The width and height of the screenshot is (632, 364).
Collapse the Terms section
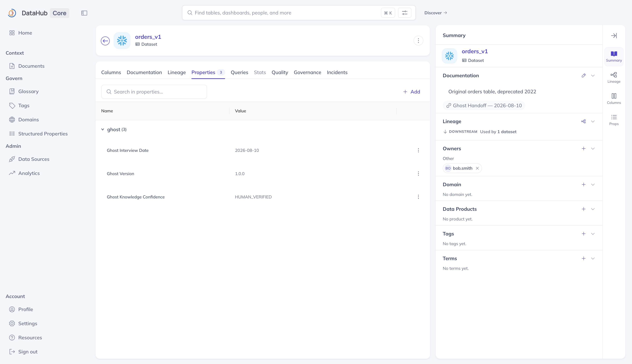(593, 259)
